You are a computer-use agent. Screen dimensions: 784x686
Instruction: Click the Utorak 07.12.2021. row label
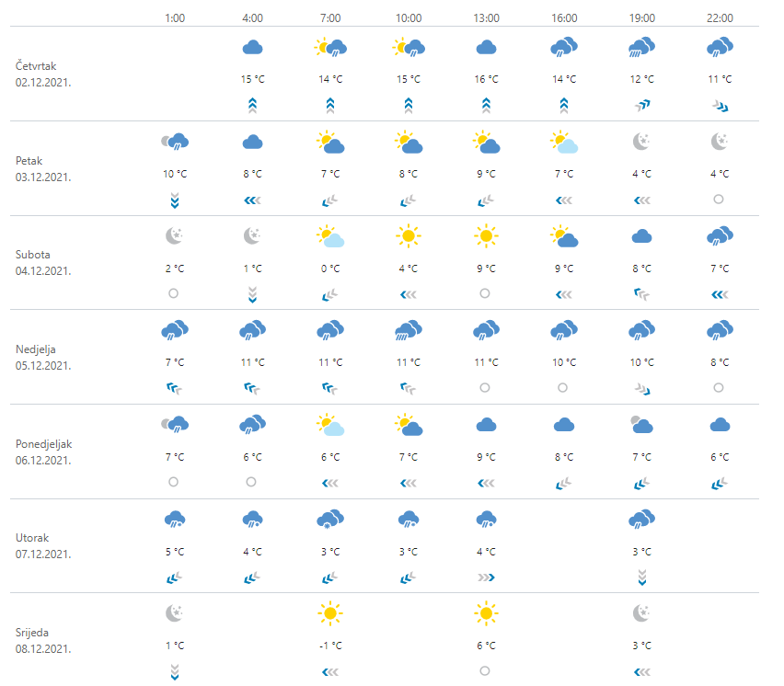click(43, 546)
